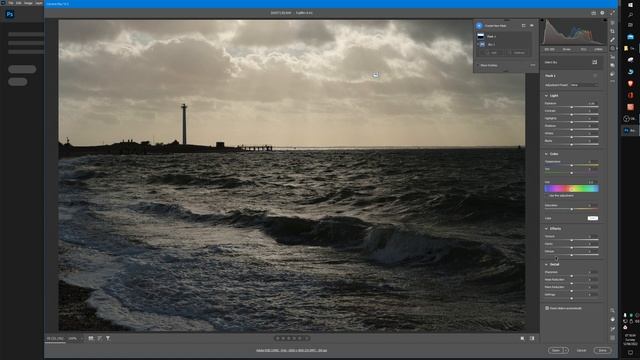
Task: Click the Photoshop Ps logo icon
Action: tap(10, 14)
